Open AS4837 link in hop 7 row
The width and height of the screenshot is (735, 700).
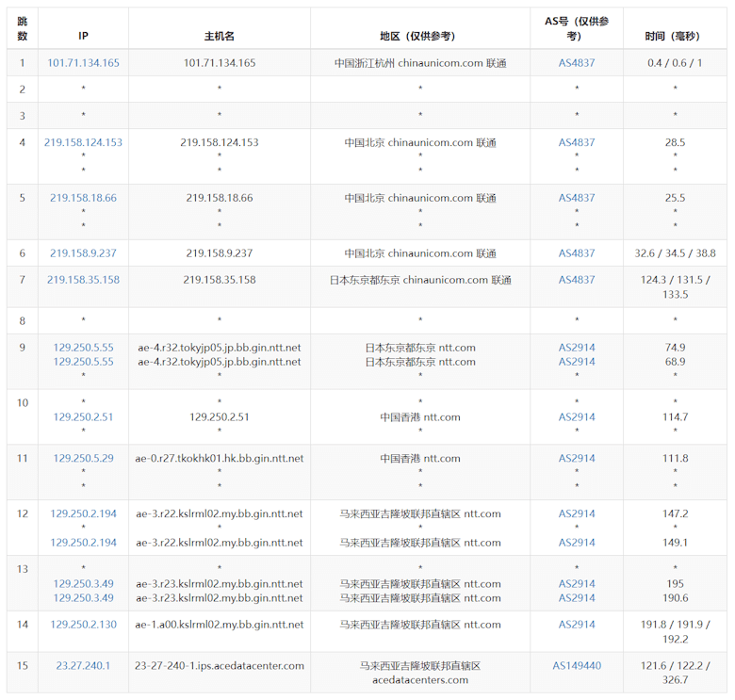tap(577, 280)
